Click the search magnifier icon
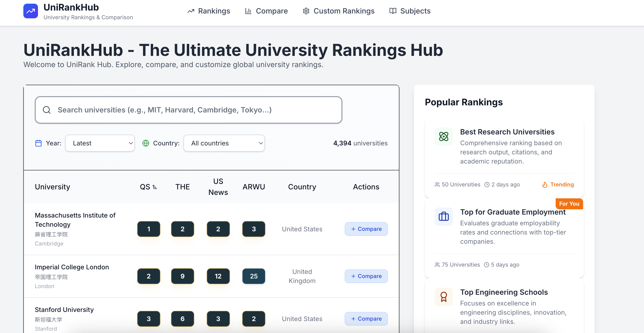 [x=46, y=110]
